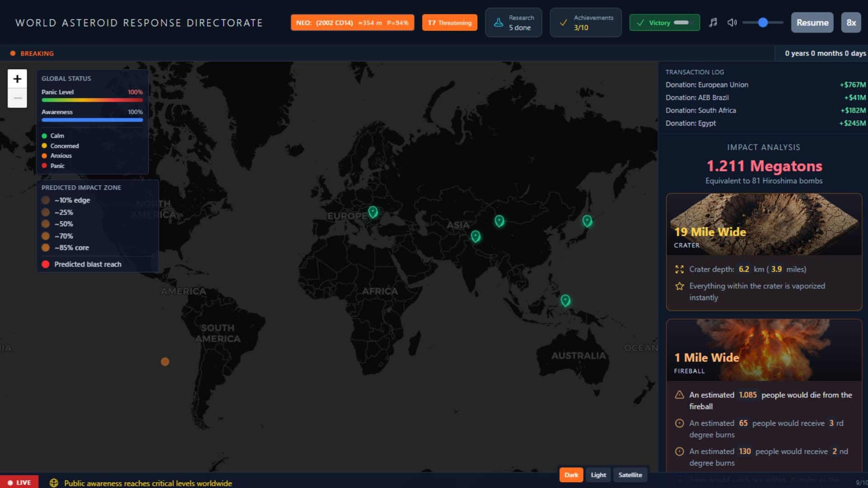Click the map marker over Europe

coord(373,211)
